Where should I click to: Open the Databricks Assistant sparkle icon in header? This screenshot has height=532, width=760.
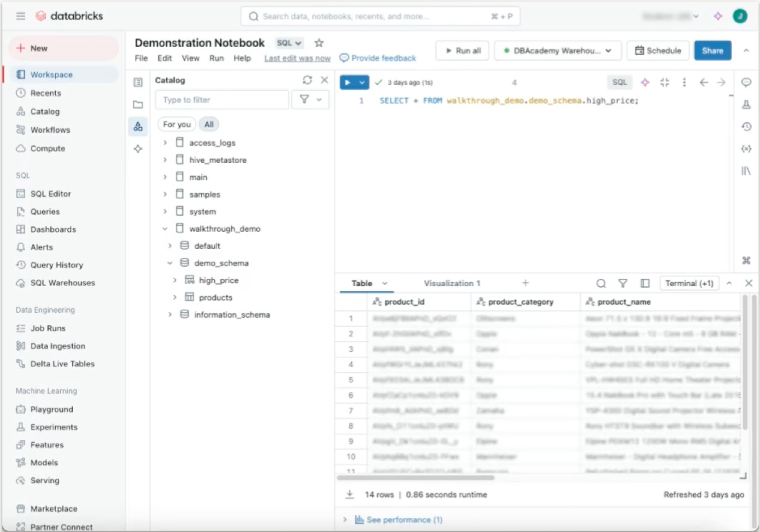pyautogui.click(x=718, y=16)
